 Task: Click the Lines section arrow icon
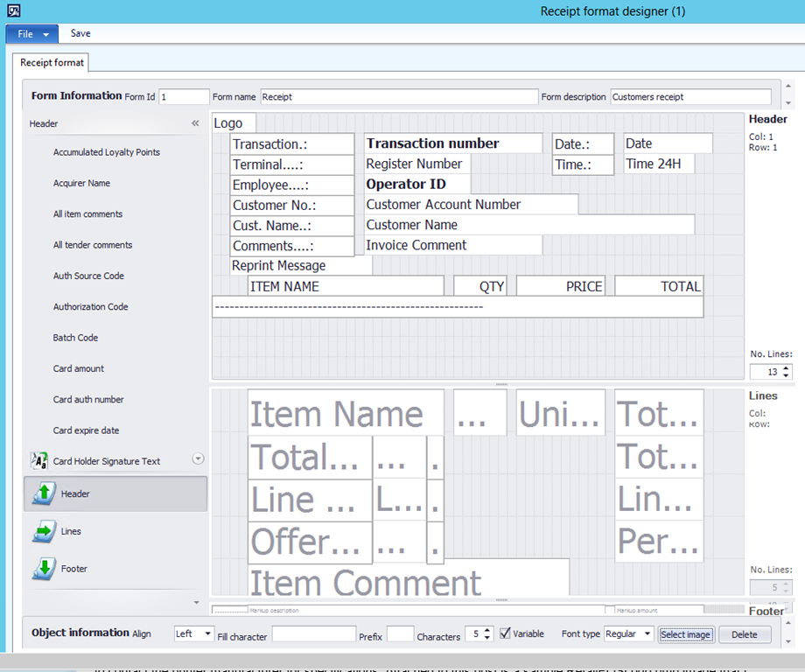(x=44, y=531)
